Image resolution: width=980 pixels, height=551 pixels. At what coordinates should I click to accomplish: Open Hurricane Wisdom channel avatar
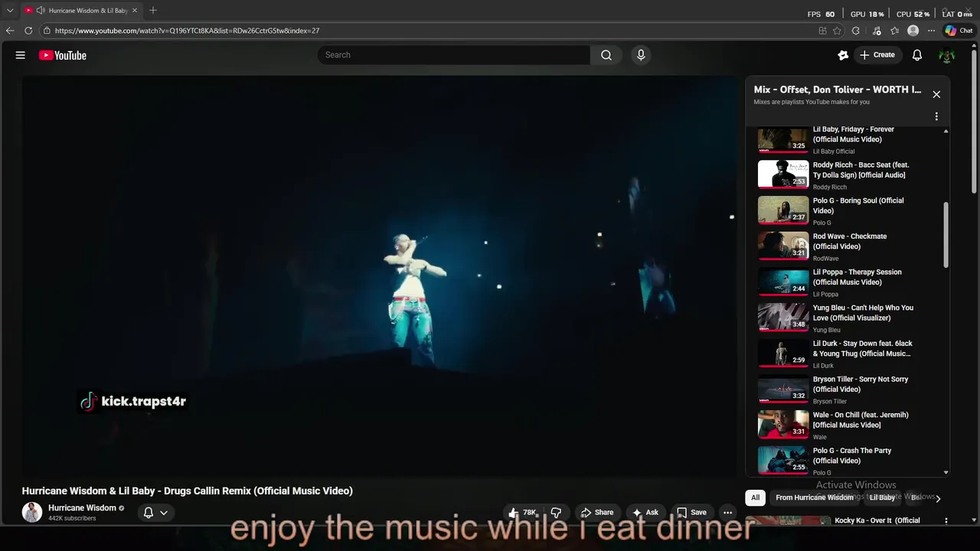tap(32, 513)
